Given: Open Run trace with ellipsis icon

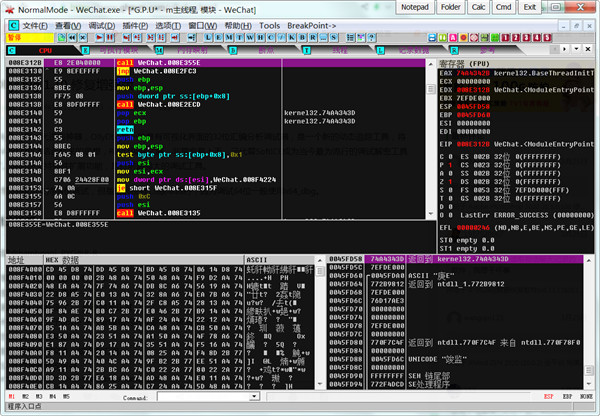Looking at the screenshot, I should tap(324, 38).
